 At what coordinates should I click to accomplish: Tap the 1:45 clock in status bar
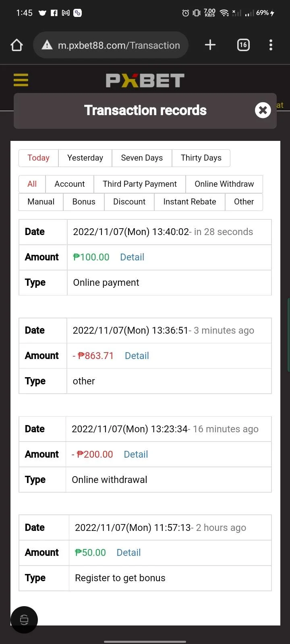pyautogui.click(x=24, y=13)
